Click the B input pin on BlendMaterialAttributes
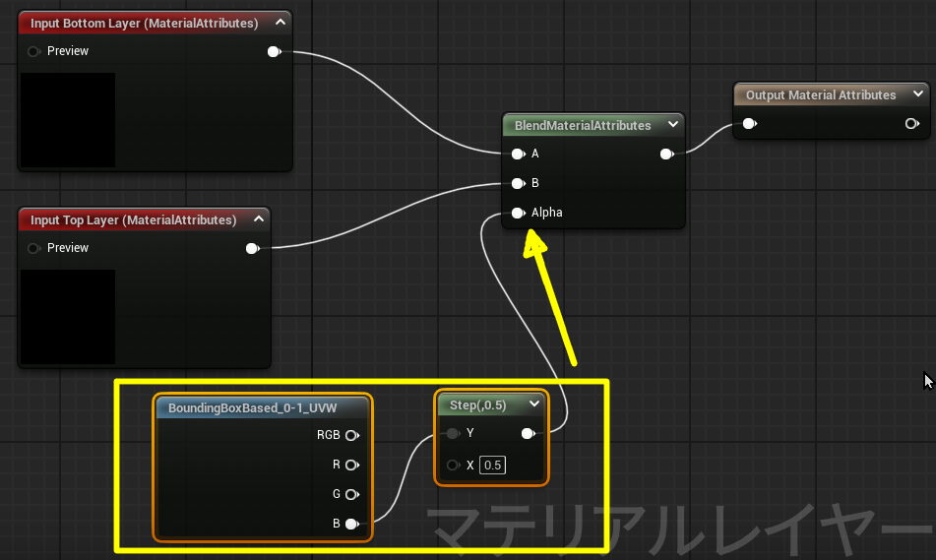This screenshot has height=560, width=936. click(518, 183)
